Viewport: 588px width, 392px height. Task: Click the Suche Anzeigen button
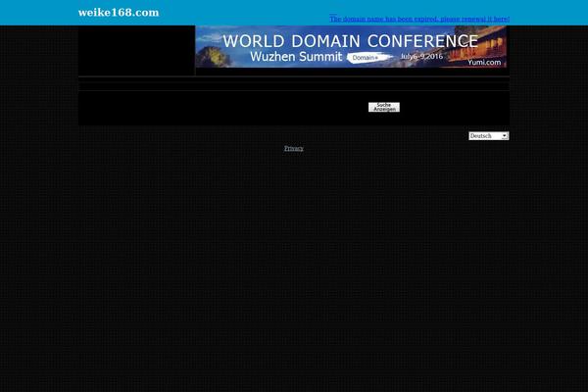coord(384,107)
